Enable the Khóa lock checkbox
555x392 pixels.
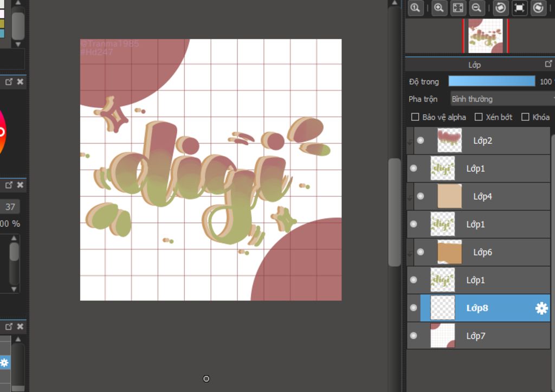tap(525, 117)
